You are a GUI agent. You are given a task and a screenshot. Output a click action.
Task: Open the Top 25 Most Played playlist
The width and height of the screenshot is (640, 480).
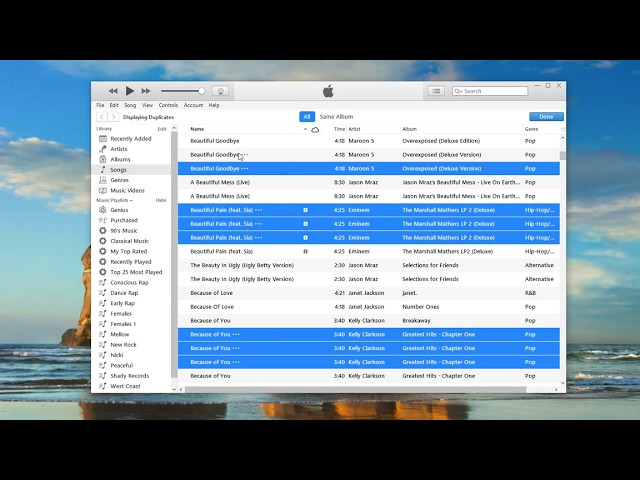[x=136, y=272]
